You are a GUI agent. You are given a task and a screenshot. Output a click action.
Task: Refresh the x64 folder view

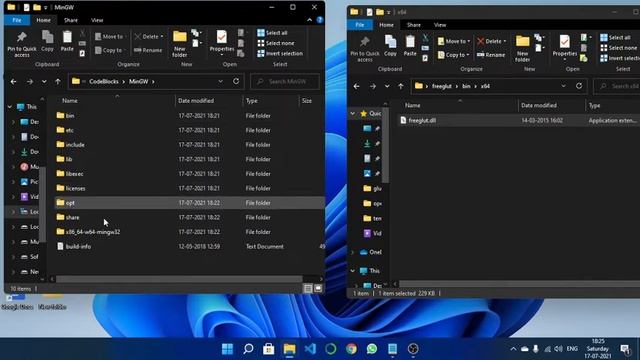[x=579, y=86]
